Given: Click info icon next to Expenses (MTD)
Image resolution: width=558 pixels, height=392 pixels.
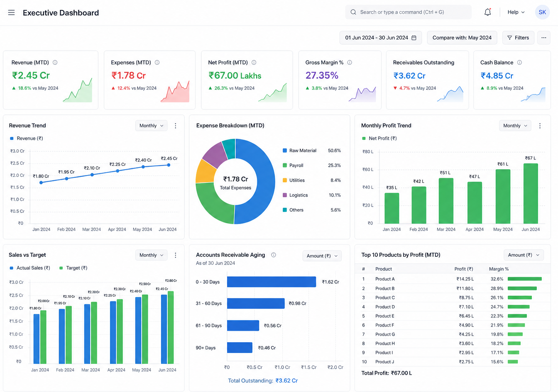Looking at the screenshot, I should tap(157, 63).
